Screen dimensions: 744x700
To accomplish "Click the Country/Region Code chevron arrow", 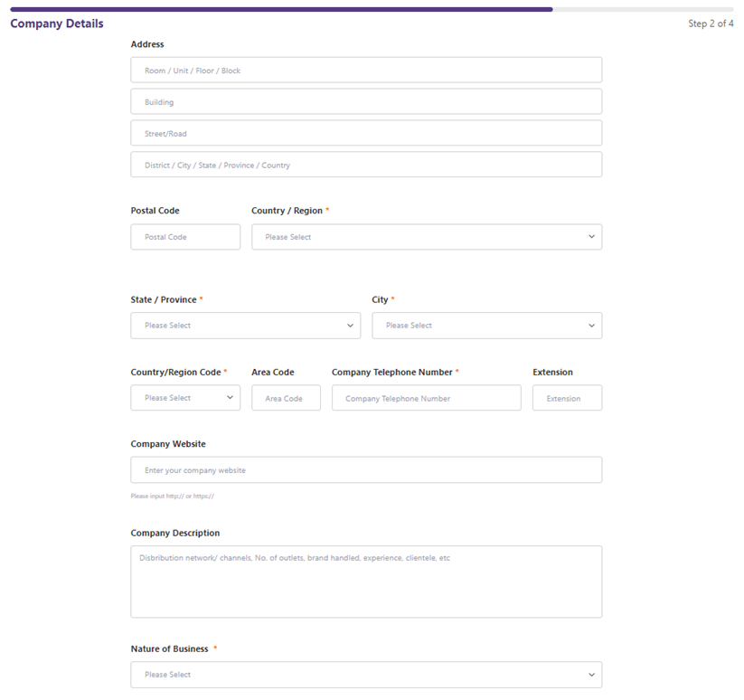I will click(x=231, y=398).
